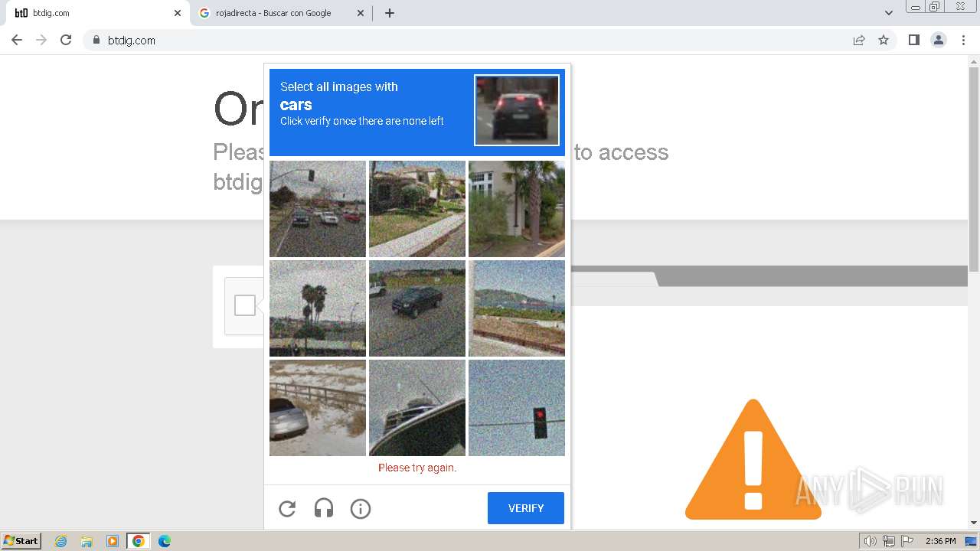The height and width of the screenshot is (551, 980).
Task: Select the tile with tilted boat-like object
Action: point(417,408)
